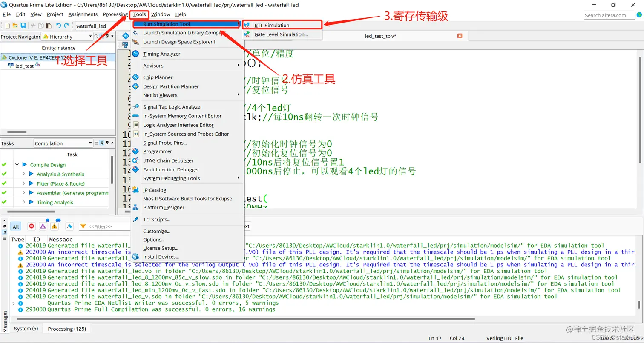
Task: Switch to Processing (125) messages tab
Action: (67, 329)
